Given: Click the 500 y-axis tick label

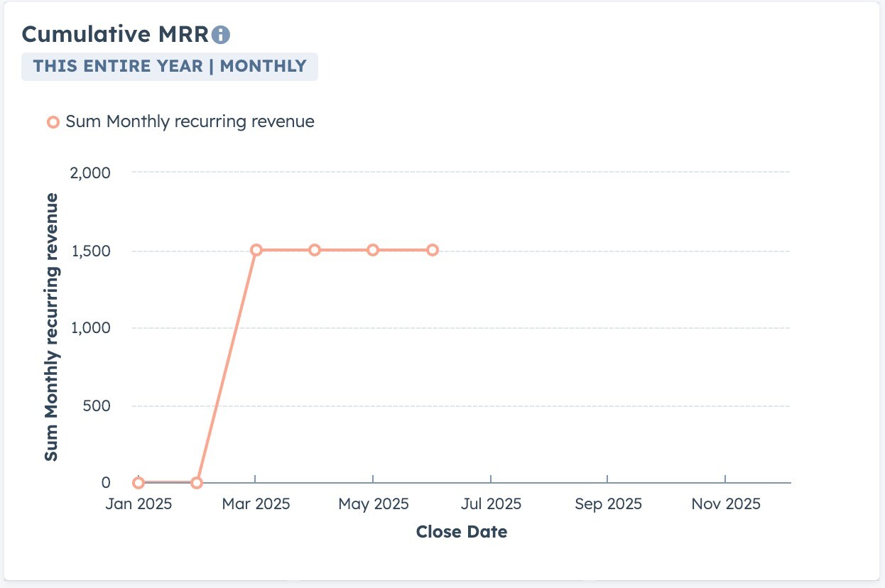Looking at the screenshot, I should (x=96, y=406).
